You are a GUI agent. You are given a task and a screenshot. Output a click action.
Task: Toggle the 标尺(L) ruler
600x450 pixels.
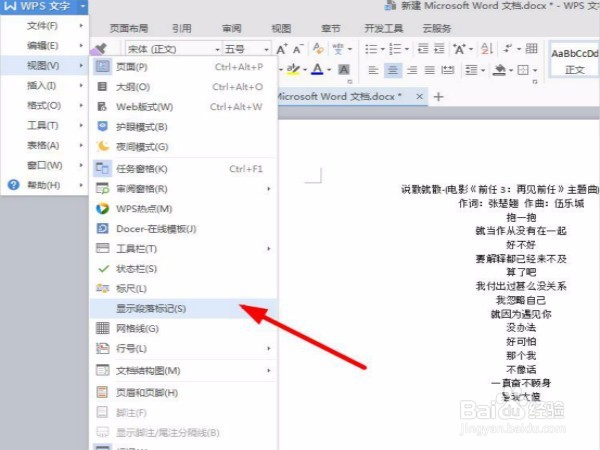point(183,289)
